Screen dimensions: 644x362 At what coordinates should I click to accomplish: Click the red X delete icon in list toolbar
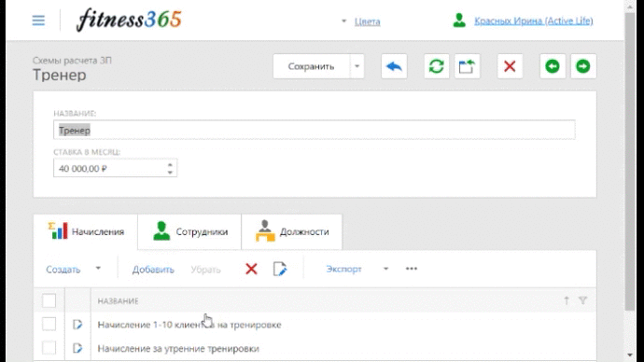coord(251,270)
